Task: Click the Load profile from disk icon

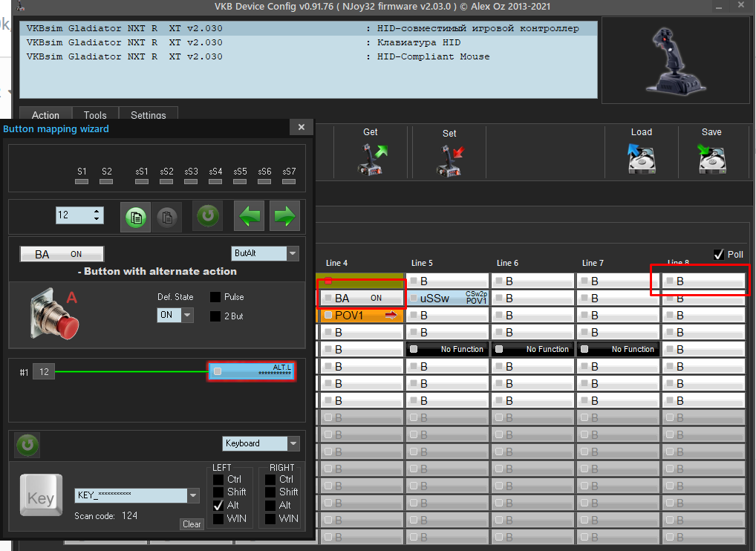Action: (641, 159)
